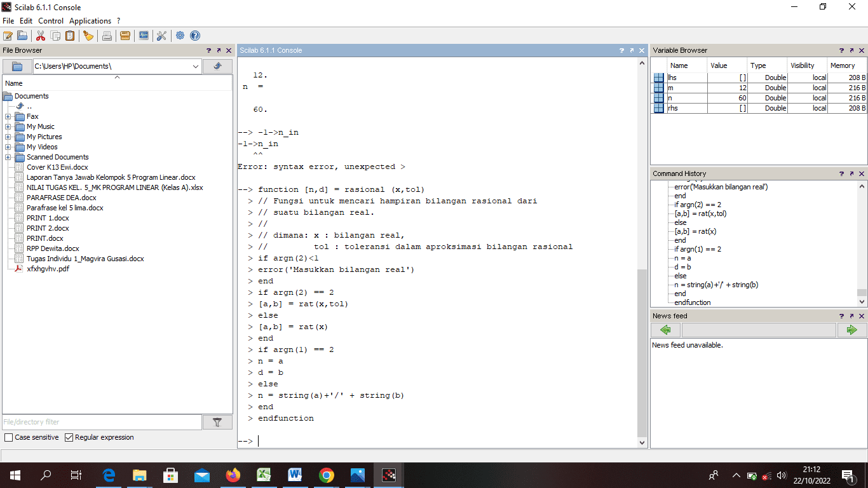Open the Edit menu
This screenshot has height=488, width=868.
(26, 21)
